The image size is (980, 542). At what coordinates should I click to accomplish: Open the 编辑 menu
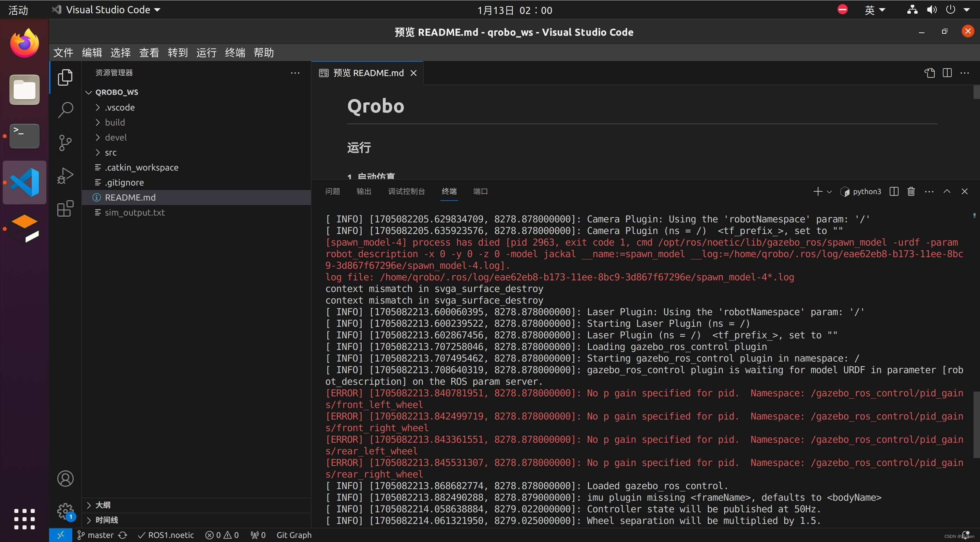(x=92, y=53)
